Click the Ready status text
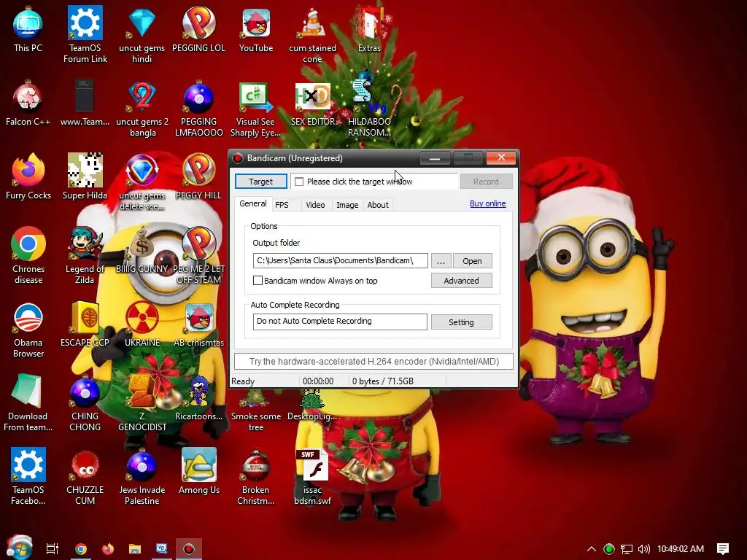The width and height of the screenshot is (747, 560). pos(243,381)
